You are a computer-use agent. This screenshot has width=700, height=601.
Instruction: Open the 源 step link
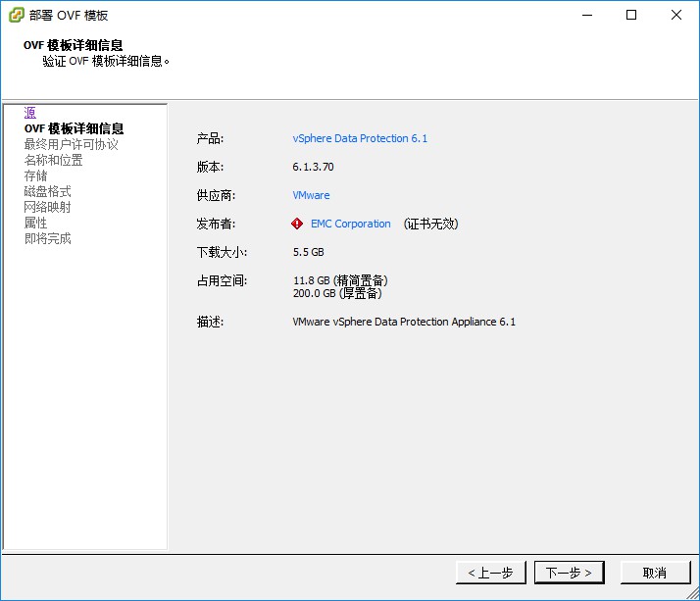(x=30, y=113)
